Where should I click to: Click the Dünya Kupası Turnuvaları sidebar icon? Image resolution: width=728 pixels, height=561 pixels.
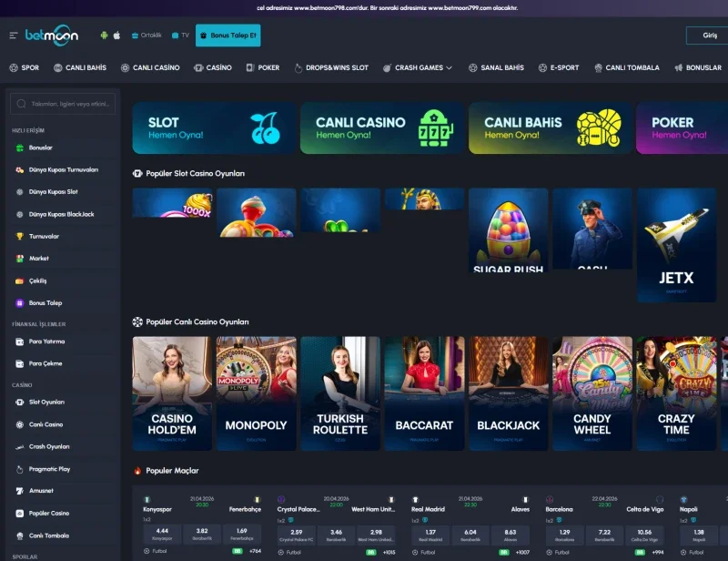click(x=19, y=170)
